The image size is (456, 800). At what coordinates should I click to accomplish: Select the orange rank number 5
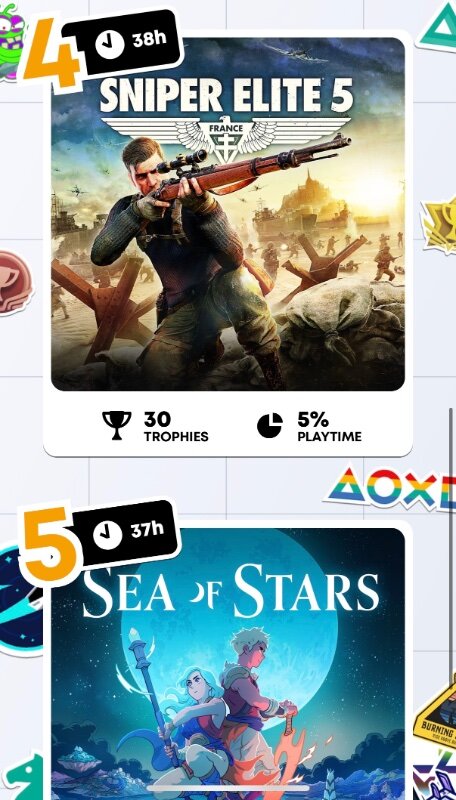point(52,545)
